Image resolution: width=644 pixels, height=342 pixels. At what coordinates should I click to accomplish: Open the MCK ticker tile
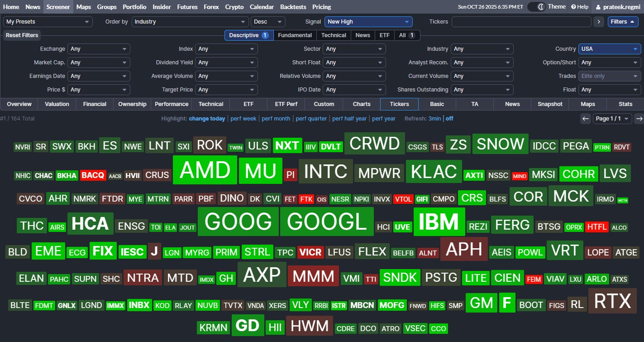[x=571, y=196]
